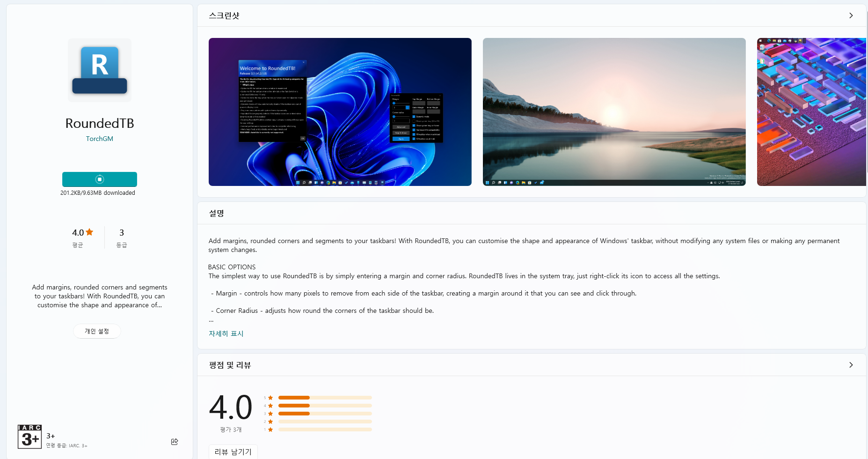The height and width of the screenshot is (459, 868).
Task: Click the BASIC OPTIONS description line
Action: coord(232,267)
